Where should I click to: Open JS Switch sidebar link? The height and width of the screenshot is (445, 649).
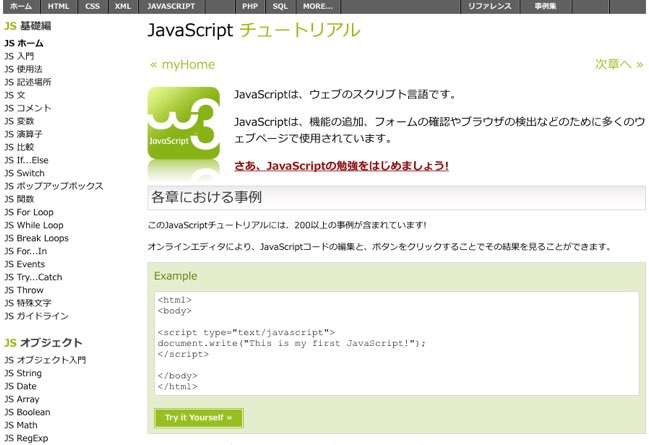click(24, 173)
